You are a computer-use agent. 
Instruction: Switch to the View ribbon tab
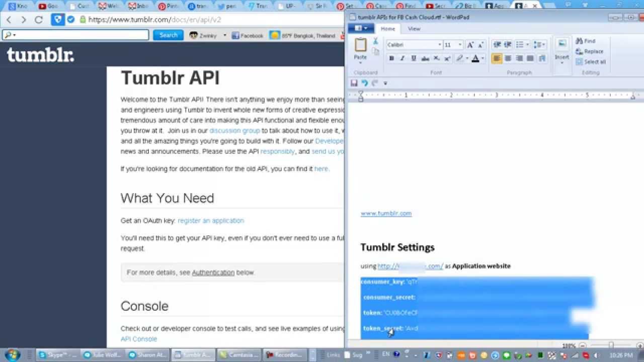[414, 29]
